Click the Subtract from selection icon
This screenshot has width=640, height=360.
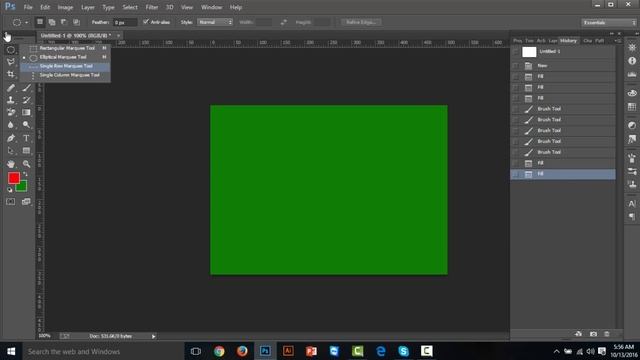tap(64, 22)
